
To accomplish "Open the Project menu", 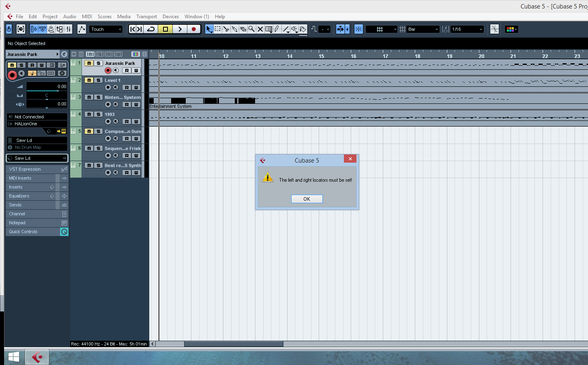I will pos(50,17).
